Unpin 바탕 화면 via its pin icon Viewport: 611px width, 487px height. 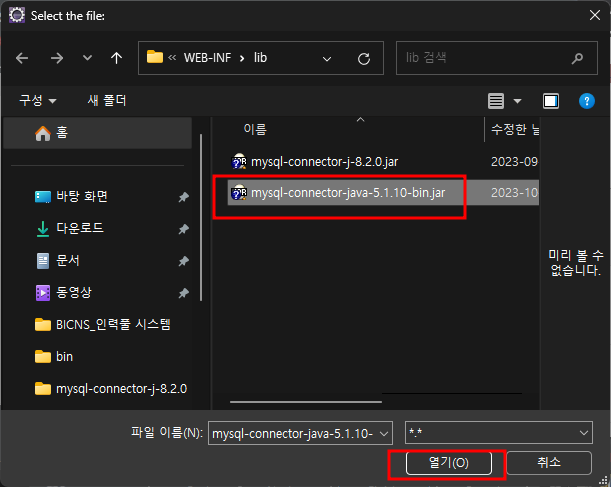(x=184, y=197)
